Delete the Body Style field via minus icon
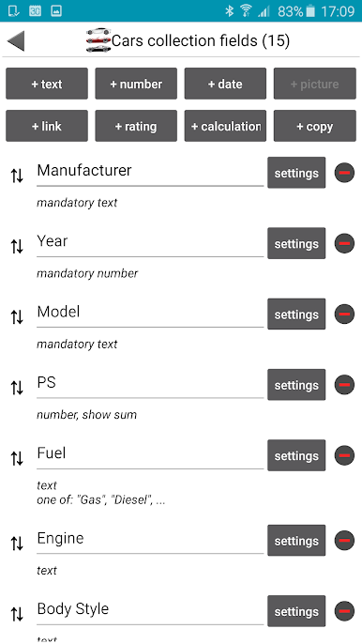 [x=344, y=611]
